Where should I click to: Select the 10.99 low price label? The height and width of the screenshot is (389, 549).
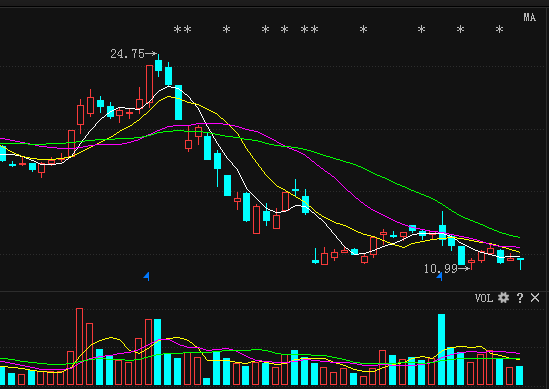click(440, 269)
